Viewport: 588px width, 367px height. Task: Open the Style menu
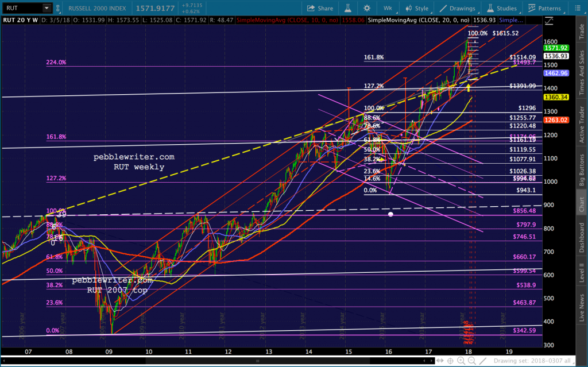417,8
